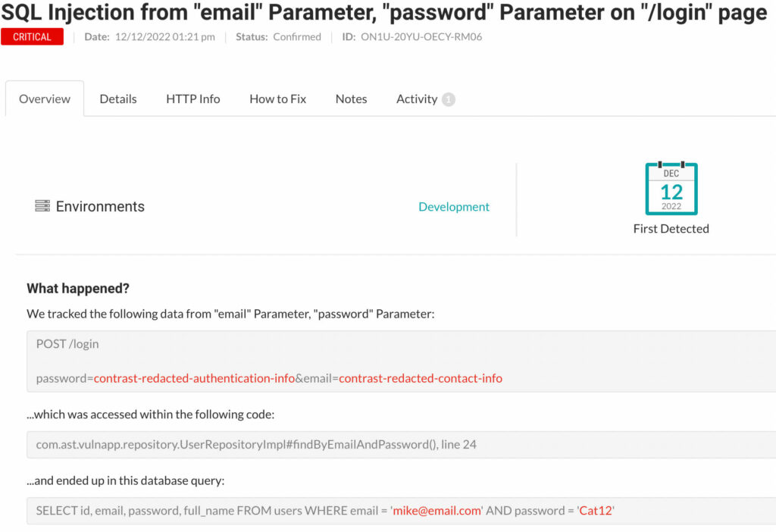Open the HTTP Info tab
The image size is (776, 532).
(193, 99)
